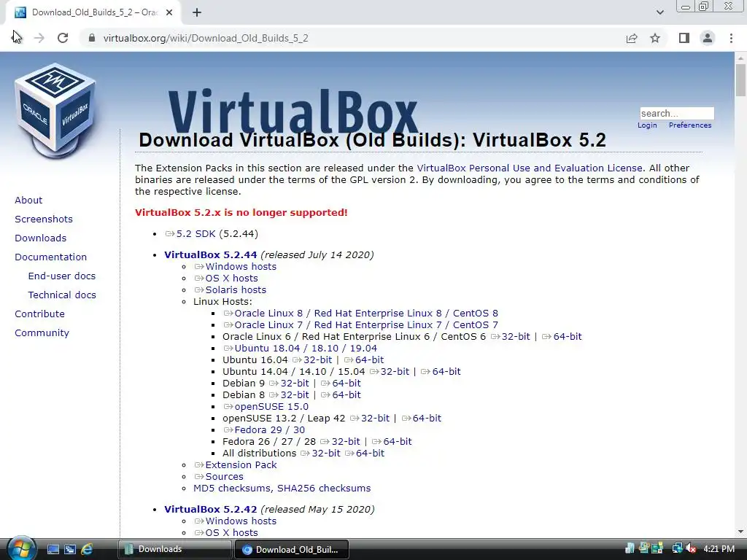Open the Contribute sidebar link
This screenshot has height=560, width=747.
39,314
